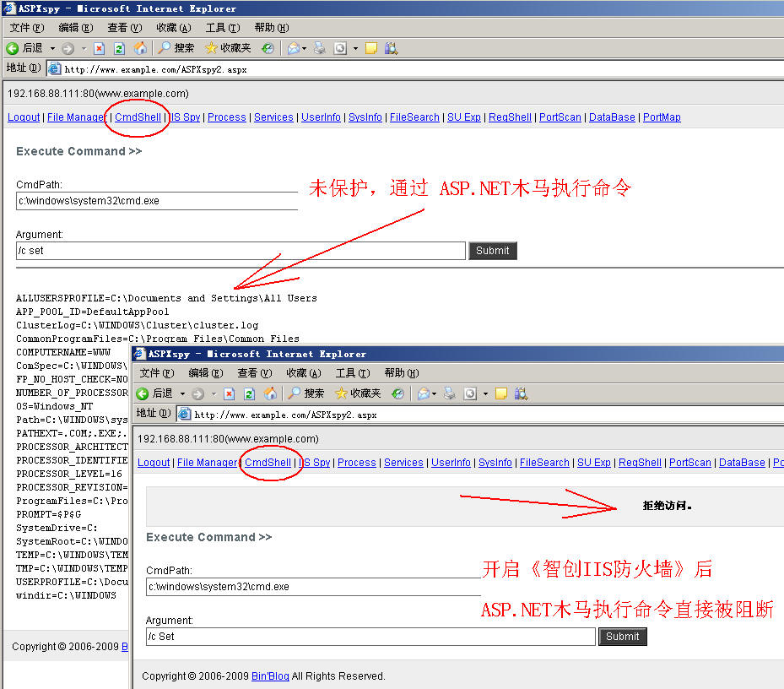Click Argument field containing '/c set'
Screen dimensions: 784x689
tap(241, 251)
